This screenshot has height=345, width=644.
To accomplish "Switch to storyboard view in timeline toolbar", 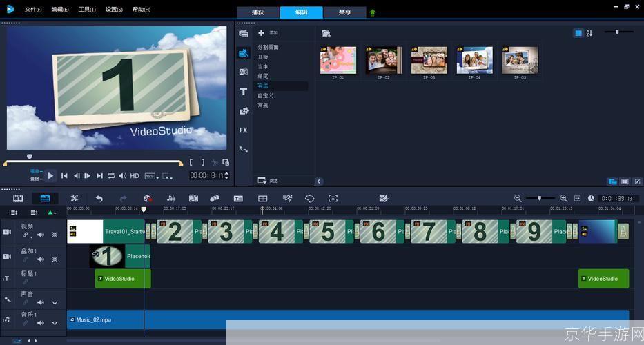I will pyautogui.click(x=14, y=198).
